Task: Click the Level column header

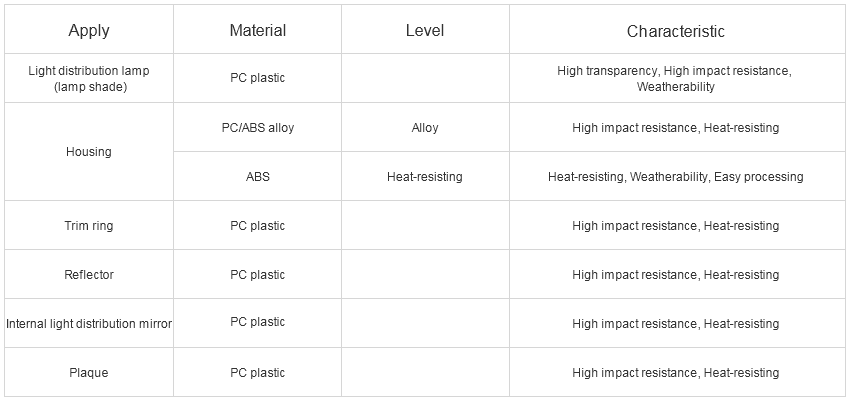Action: point(425,30)
